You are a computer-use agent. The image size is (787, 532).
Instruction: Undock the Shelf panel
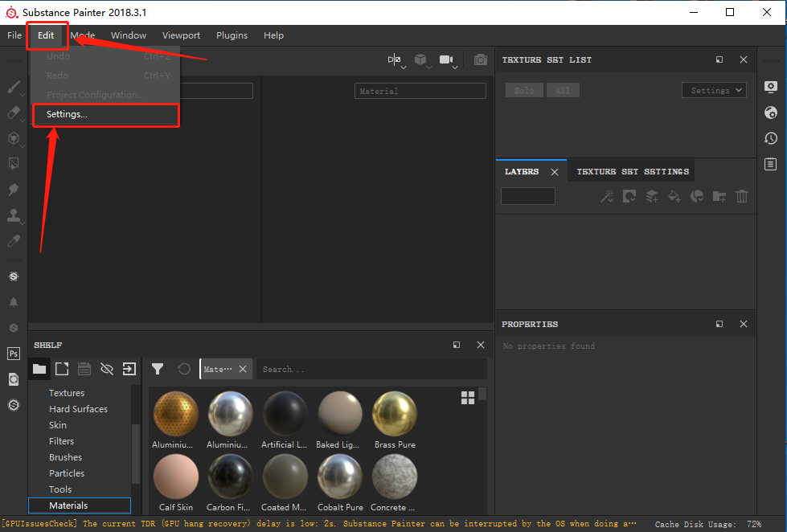click(x=457, y=345)
